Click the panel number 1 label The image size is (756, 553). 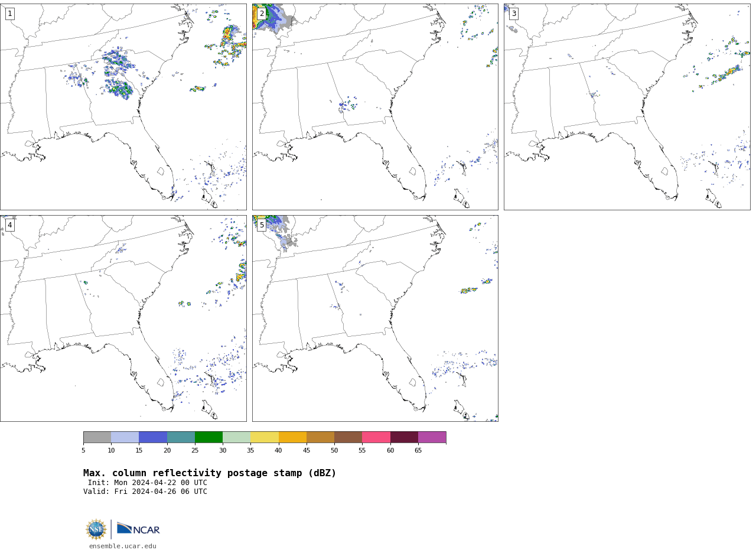(9, 14)
